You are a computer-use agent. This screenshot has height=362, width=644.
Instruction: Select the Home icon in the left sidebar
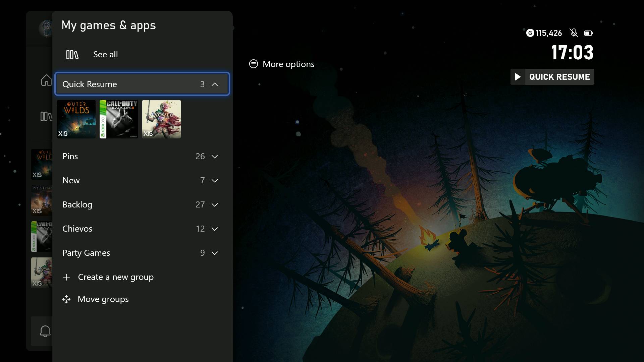pos(46,80)
